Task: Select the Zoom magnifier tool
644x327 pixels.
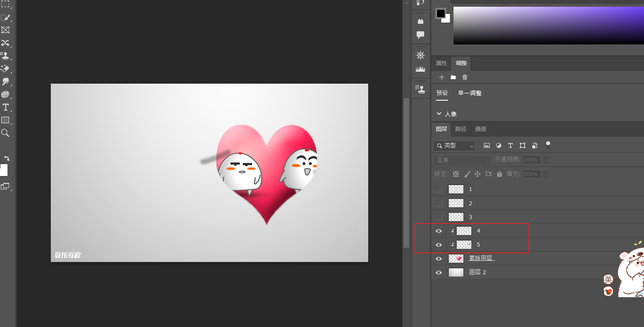Action: [5, 133]
